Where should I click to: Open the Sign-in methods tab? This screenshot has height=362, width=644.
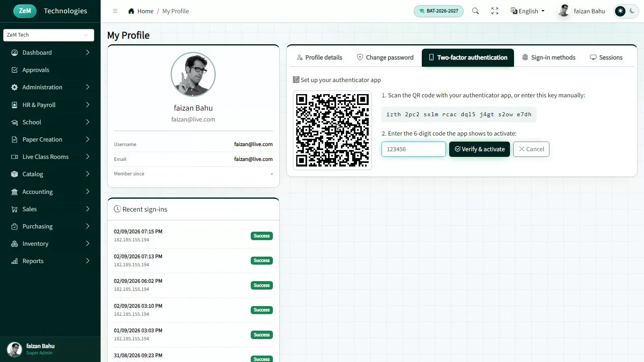coord(549,58)
